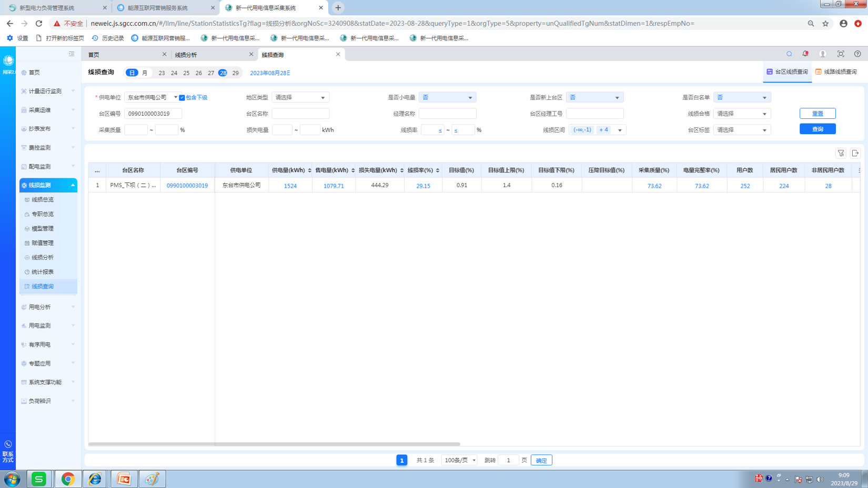Image resolution: width=868 pixels, height=488 pixels.
Task: Open the 0990100003019 station number link
Action: [187, 186]
